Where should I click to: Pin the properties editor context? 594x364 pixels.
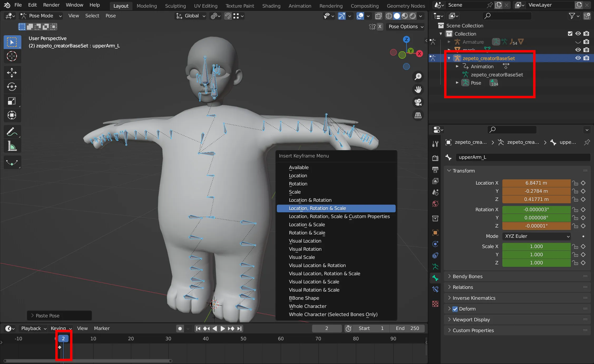[587, 142]
